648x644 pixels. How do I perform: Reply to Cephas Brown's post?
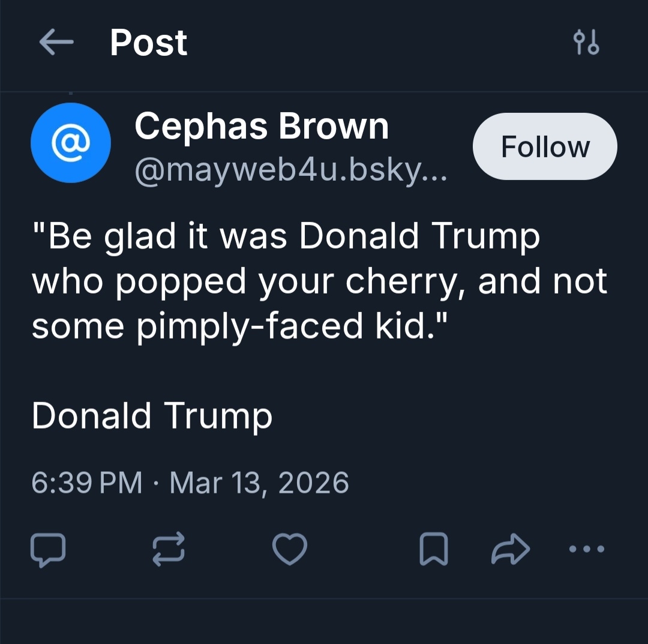tap(47, 549)
